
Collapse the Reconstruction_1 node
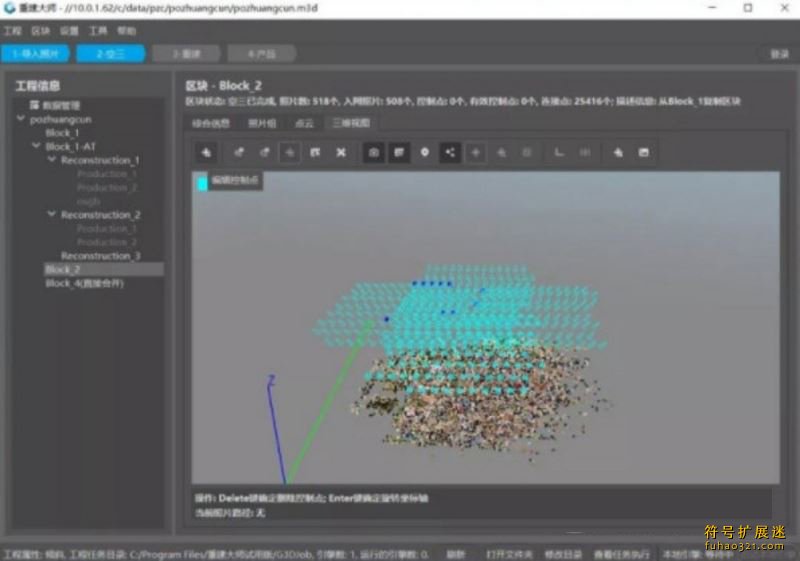[x=52, y=160]
